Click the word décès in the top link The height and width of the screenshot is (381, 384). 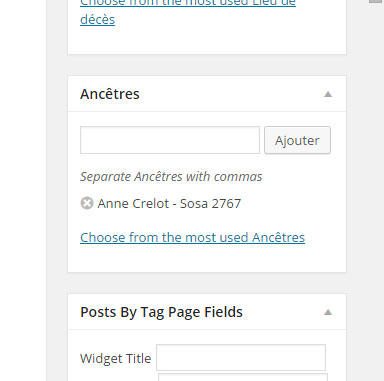97,19
